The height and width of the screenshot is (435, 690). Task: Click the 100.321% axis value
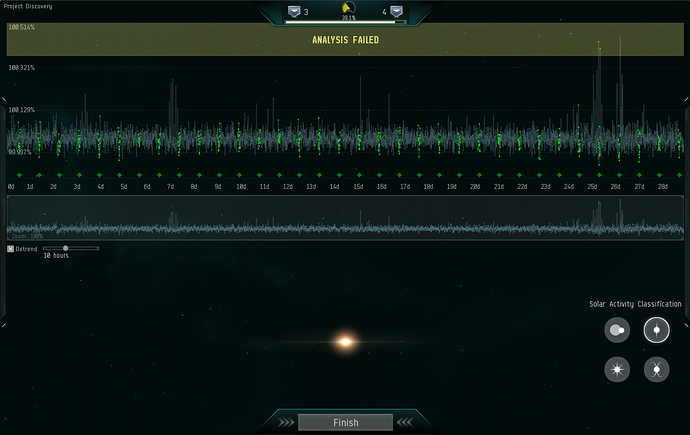click(x=22, y=68)
